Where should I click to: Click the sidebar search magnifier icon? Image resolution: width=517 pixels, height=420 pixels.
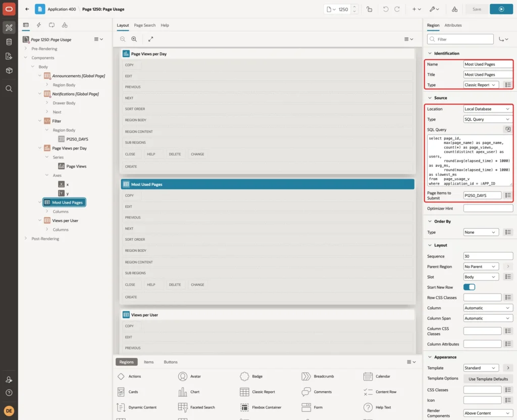pyautogui.click(x=9, y=89)
